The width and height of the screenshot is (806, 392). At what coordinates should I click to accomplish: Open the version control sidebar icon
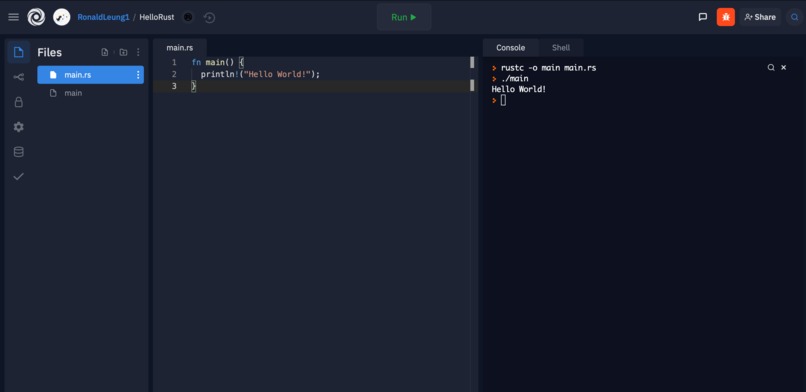[x=19, y=77]
